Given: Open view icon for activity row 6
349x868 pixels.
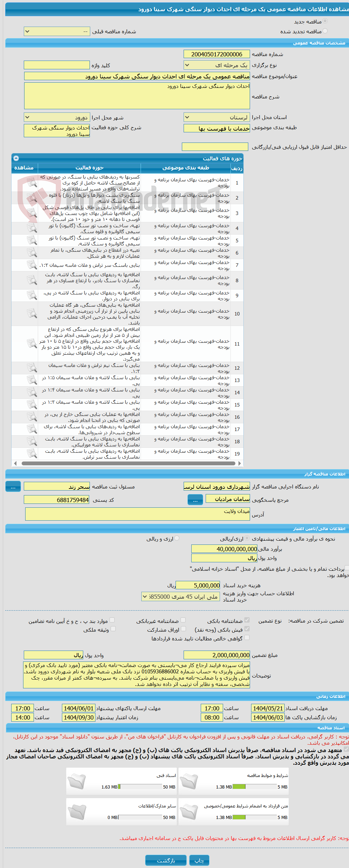Looking at the screenshot, I should 32,253.
